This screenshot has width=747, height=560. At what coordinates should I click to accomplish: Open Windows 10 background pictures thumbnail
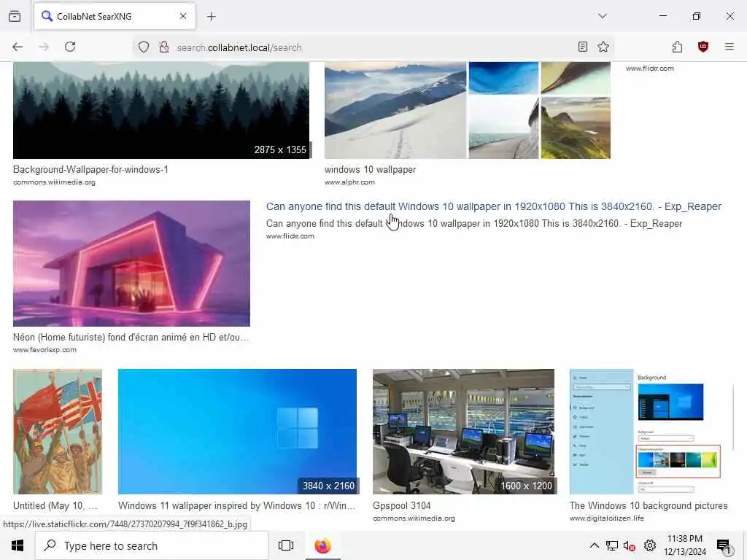[649, 432]
